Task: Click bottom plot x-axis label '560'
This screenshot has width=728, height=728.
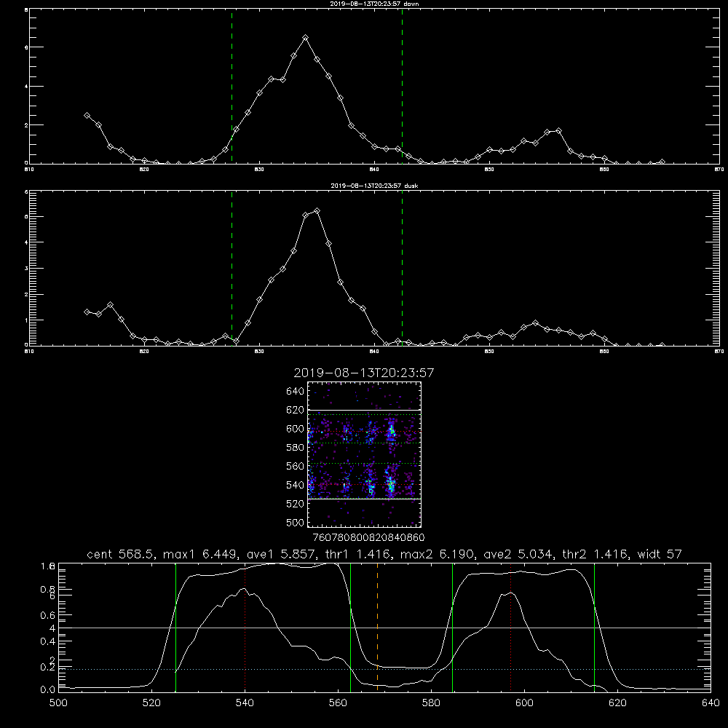Action: point(338,703)
